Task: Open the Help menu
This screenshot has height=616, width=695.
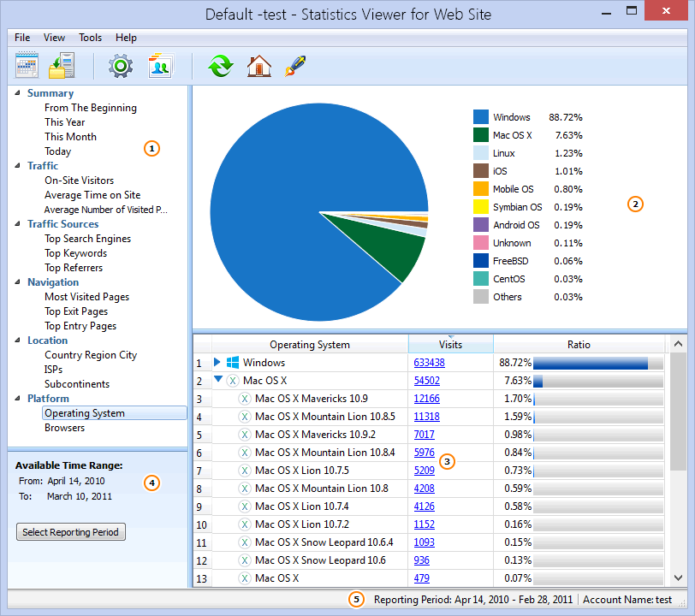Action: tap(126, 38)
